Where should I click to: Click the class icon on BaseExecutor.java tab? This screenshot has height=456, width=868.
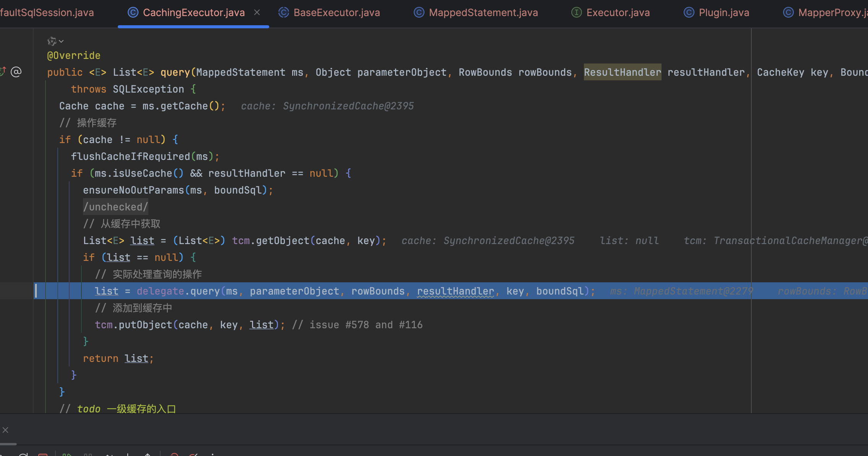(283, 13)
